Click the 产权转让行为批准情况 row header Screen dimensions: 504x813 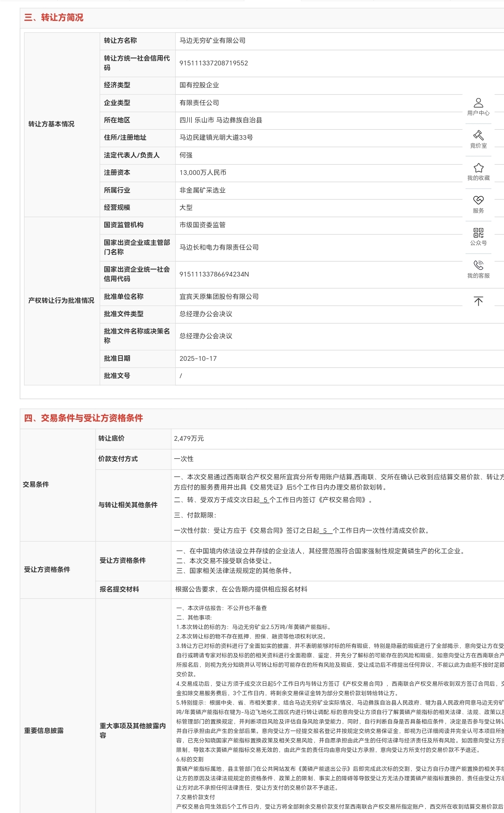[61, 301]
